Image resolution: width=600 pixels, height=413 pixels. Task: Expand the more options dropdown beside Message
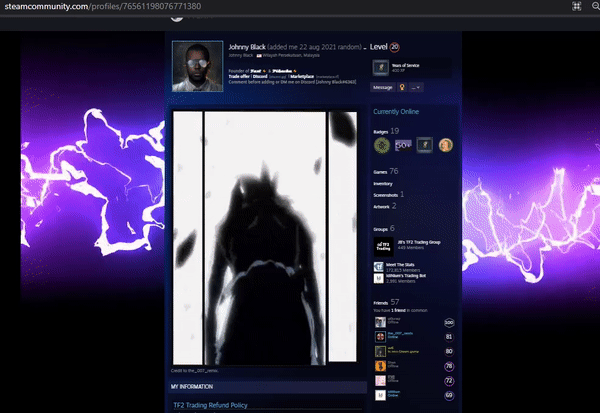pos(416,87)
